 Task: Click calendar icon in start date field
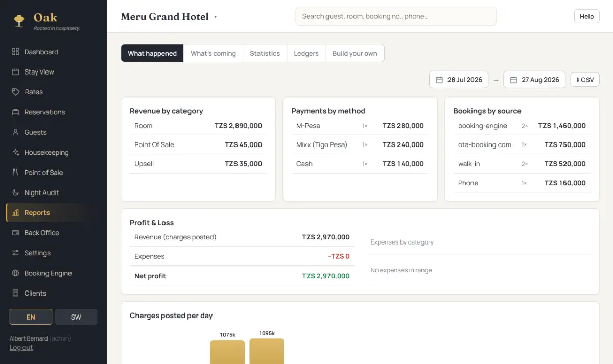(x=439, y=80)
